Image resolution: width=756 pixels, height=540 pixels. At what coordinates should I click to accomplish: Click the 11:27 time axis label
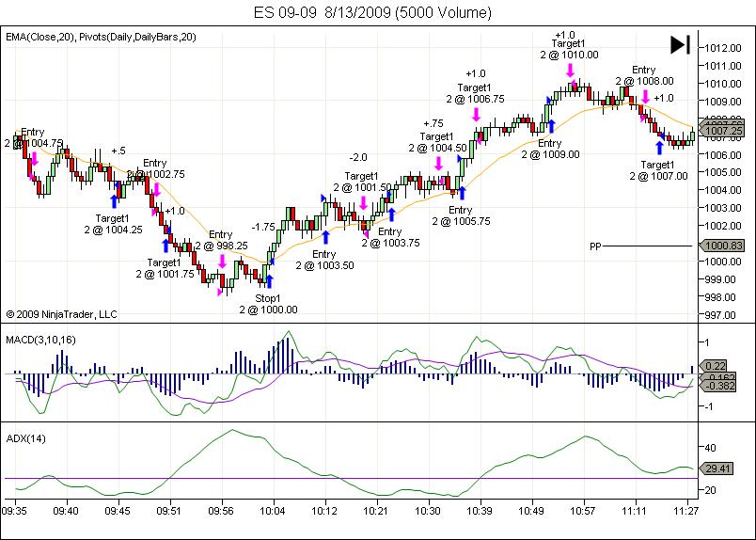[x=686, y=511]
